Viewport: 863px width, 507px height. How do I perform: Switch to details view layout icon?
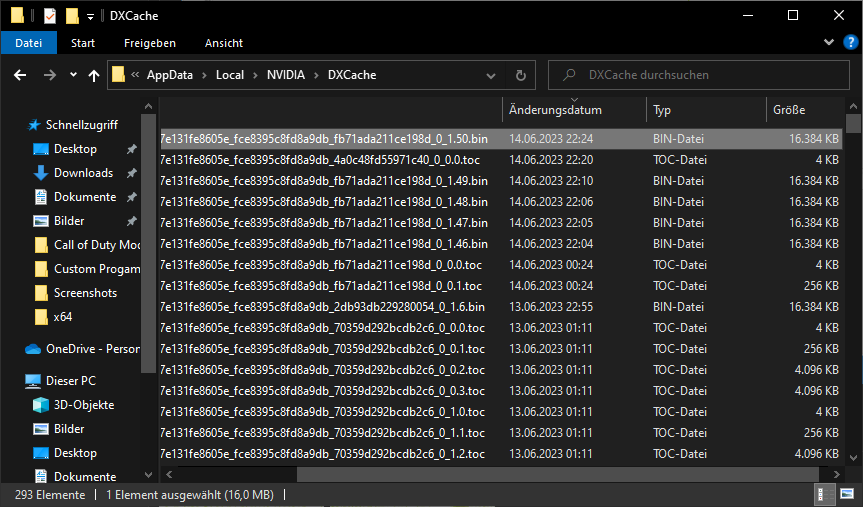coord(824,494)
